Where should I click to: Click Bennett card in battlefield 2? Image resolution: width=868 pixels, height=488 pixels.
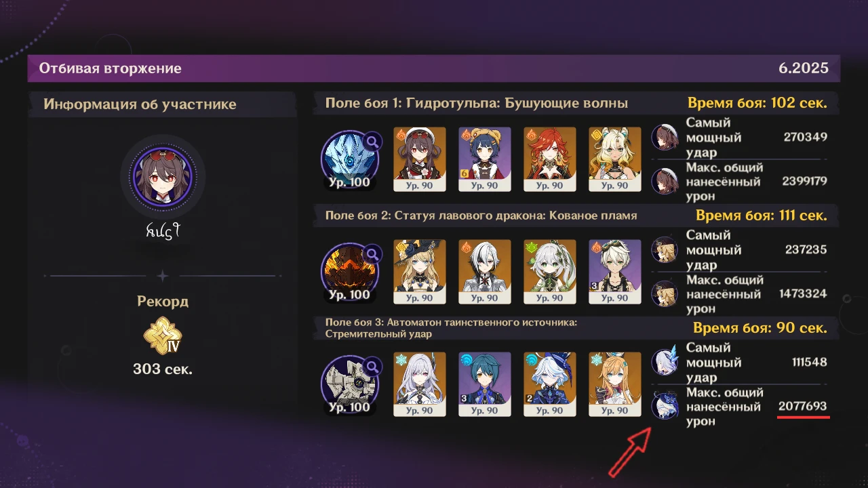pos(615,272)
